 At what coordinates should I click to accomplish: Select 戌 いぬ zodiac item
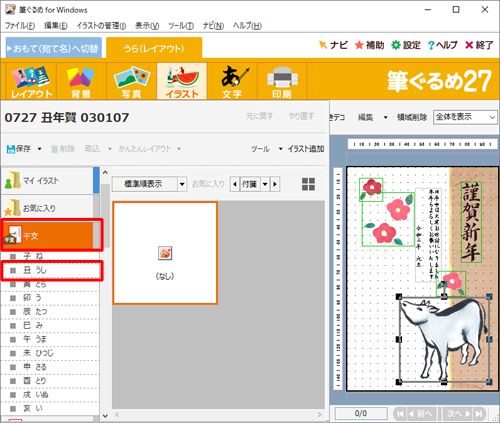pos(50,395)
